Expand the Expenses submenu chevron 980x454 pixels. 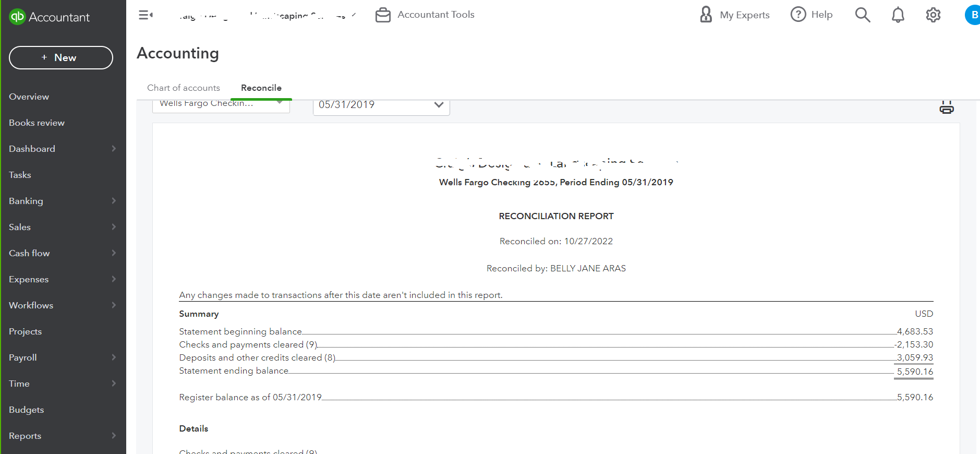[x=114, y=279]
